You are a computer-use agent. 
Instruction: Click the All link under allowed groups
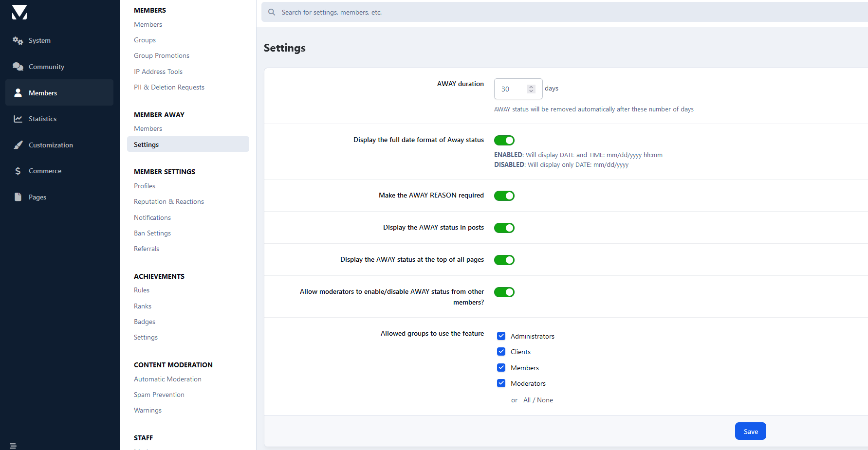[x=527, y=400]
